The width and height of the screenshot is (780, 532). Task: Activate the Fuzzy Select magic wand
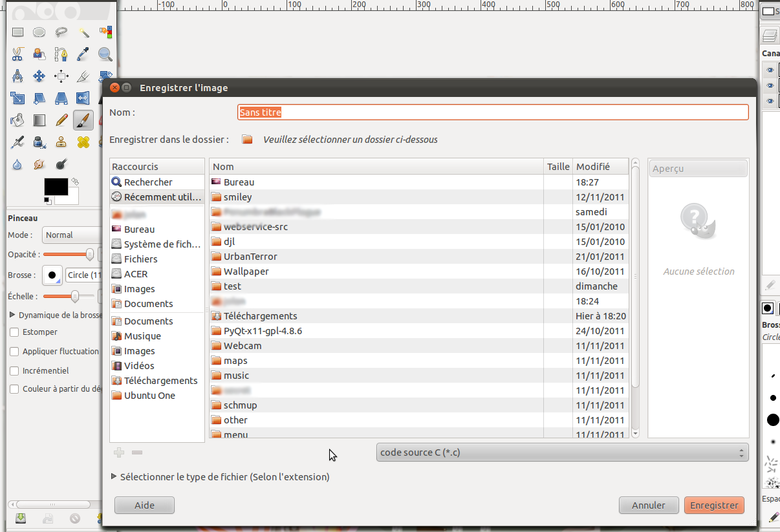(83, 32)
